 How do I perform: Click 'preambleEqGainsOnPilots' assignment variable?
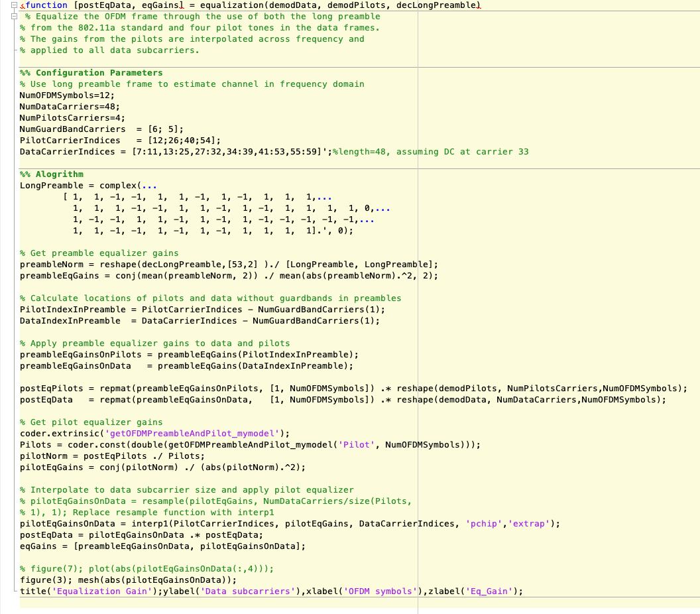click(80, 355)
